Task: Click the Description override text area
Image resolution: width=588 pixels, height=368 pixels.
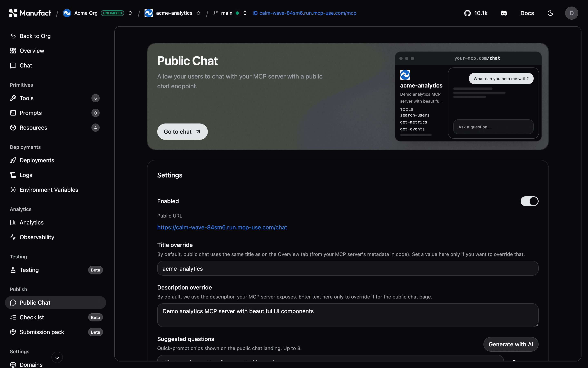Action: (x=348, y=315)
